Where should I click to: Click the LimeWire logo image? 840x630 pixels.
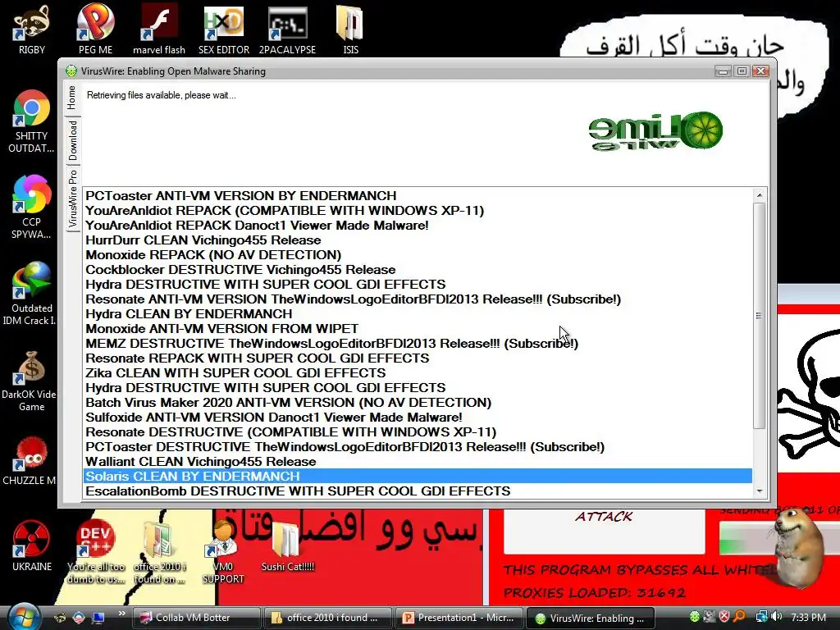pos(655,131)
